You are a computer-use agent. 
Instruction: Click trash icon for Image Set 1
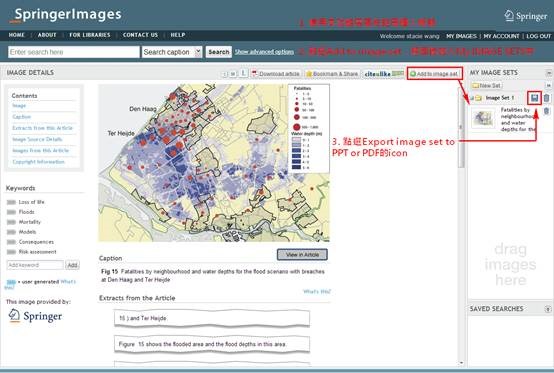click(547, 98)
